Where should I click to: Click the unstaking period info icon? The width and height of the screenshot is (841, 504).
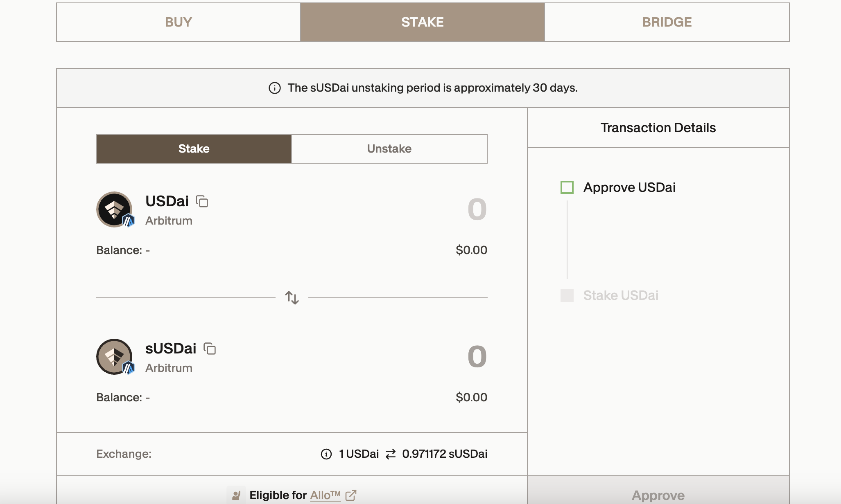click(x=275, y=88)
